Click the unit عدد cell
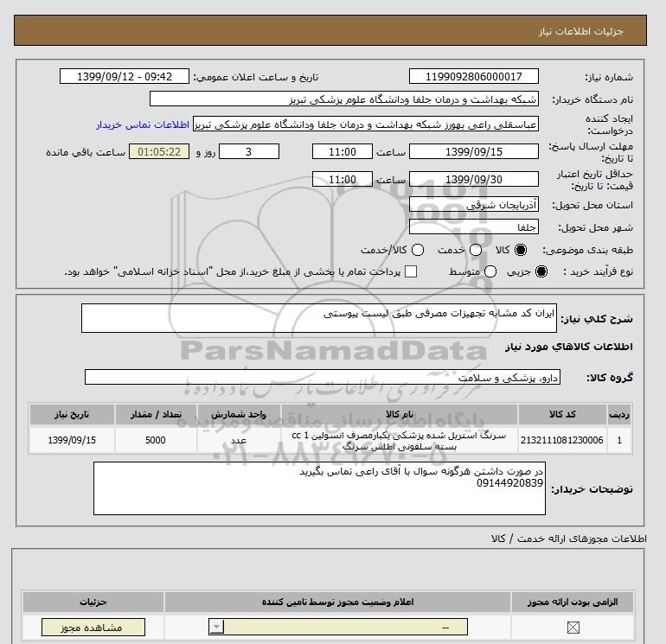 [x=239, y=440]
